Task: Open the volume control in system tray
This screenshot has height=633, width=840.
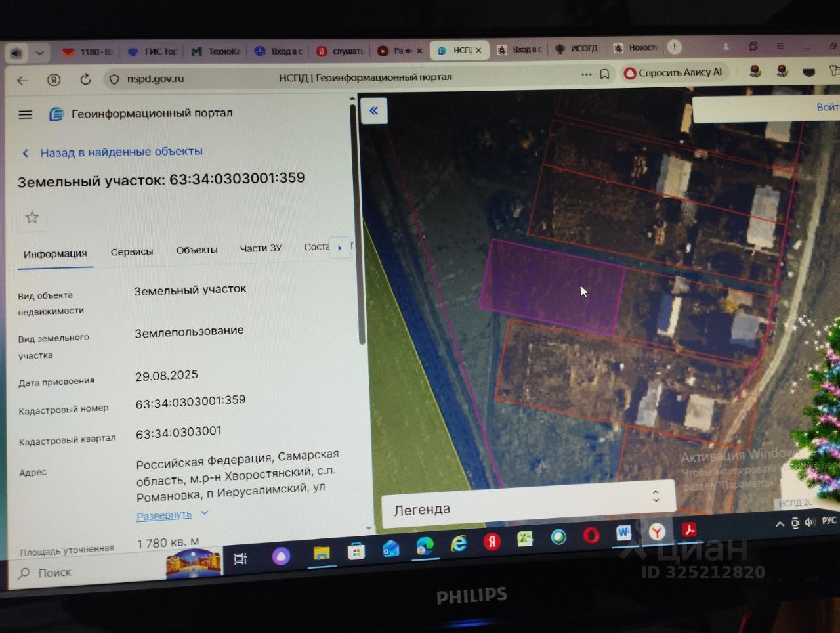Action: coord(810,522)
